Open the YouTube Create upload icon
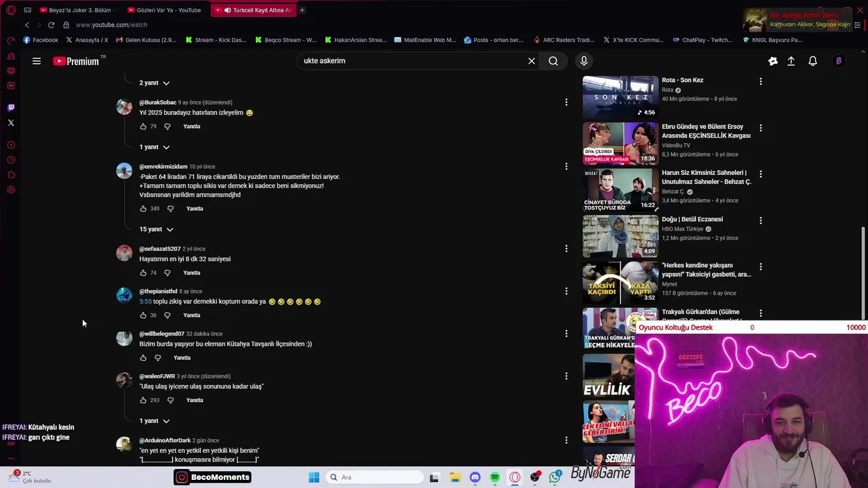The width and height of the screenshot is (868, 488). point(791,61)
